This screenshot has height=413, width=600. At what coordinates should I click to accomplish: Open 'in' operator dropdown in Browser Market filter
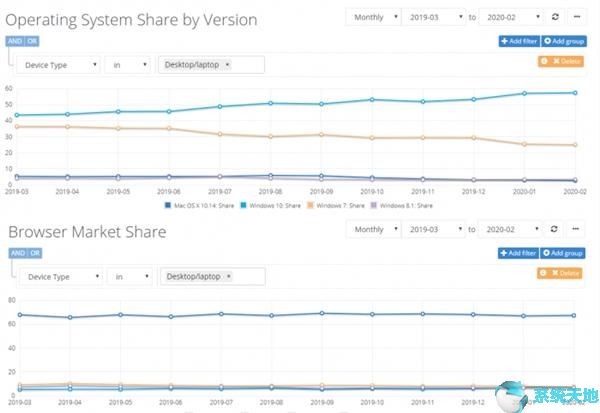point(130,277)
